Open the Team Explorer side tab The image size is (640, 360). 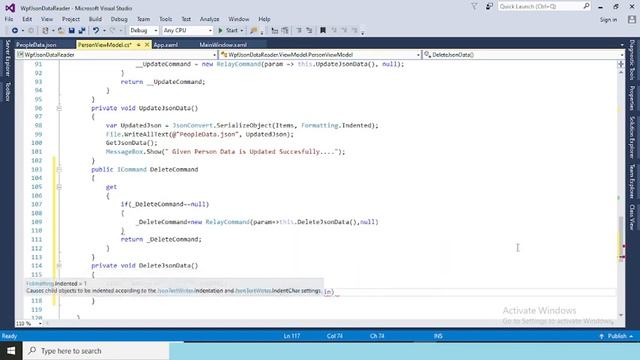632,182
